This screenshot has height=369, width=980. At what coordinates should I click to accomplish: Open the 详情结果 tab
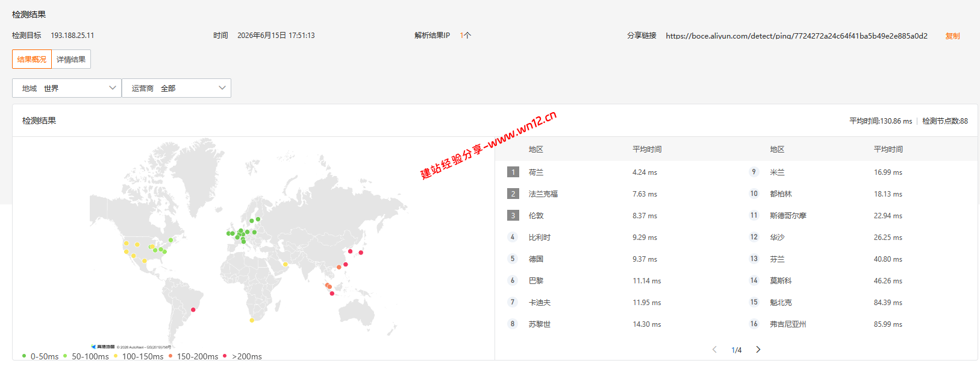tap(71, 59)
